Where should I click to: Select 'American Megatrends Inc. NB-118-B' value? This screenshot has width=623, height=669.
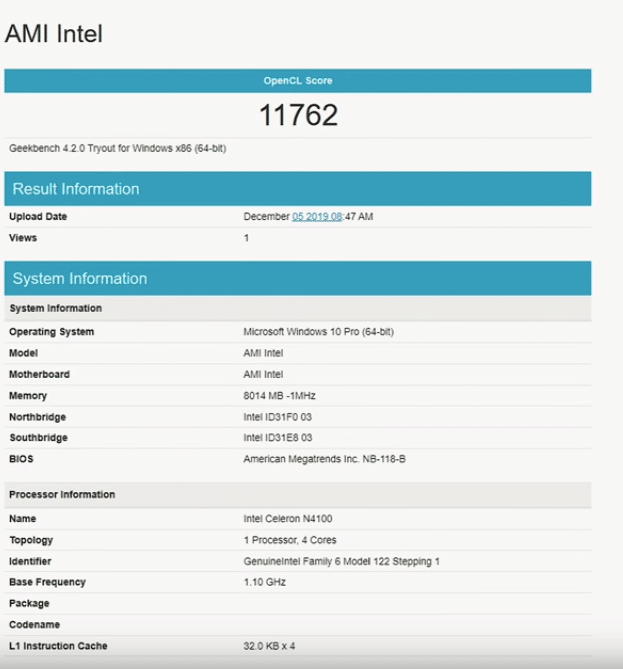pos(324,459)
